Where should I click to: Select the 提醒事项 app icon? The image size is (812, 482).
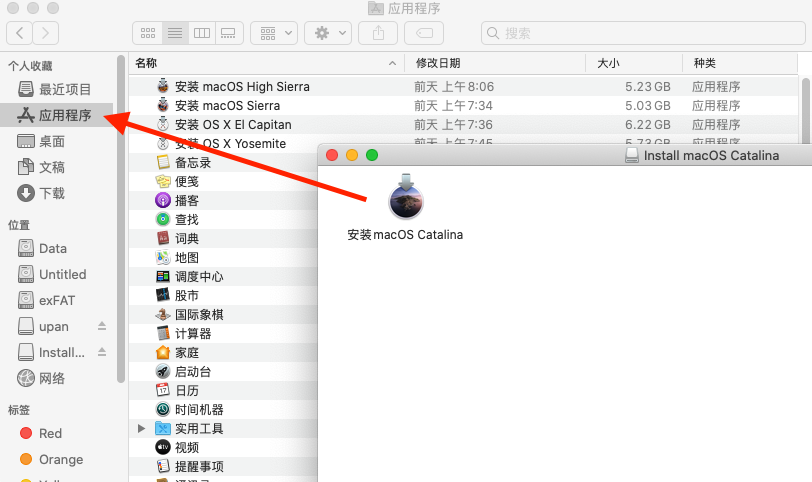(163, 466)
